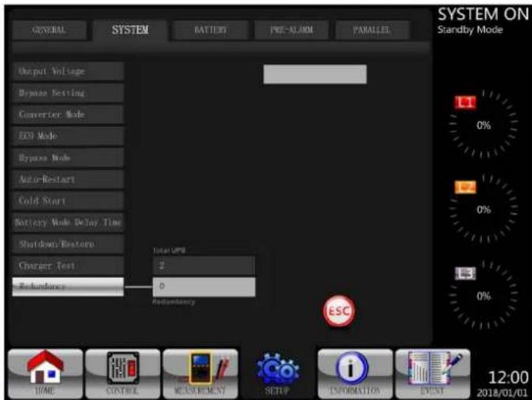Viewport: 532px width, 400px height.
Task: Open ECO Mode setting
Action: [x=68, y=136]
